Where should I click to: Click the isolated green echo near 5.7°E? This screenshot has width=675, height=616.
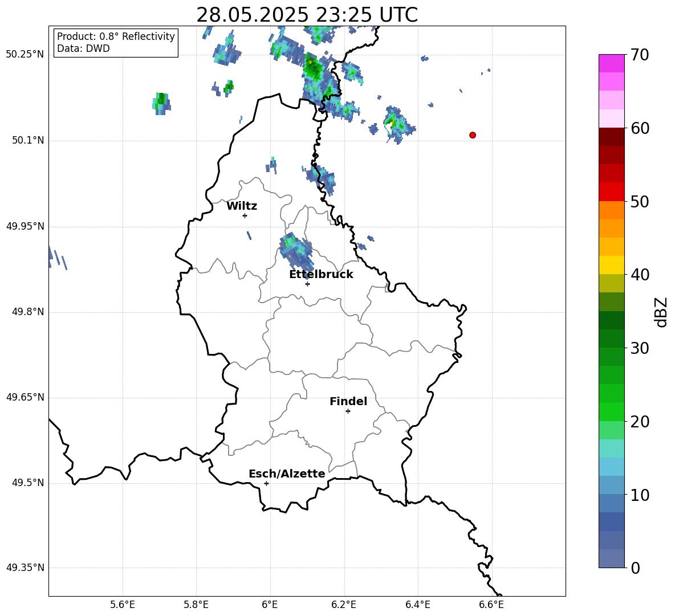(x=161, y=104)
